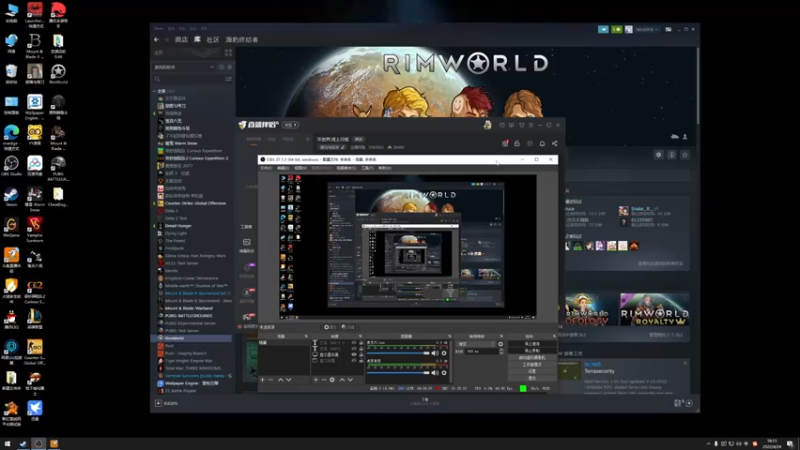Open source properties gear in OBS sources
This screenshot has height=450, width=800.
pos(332,380)
